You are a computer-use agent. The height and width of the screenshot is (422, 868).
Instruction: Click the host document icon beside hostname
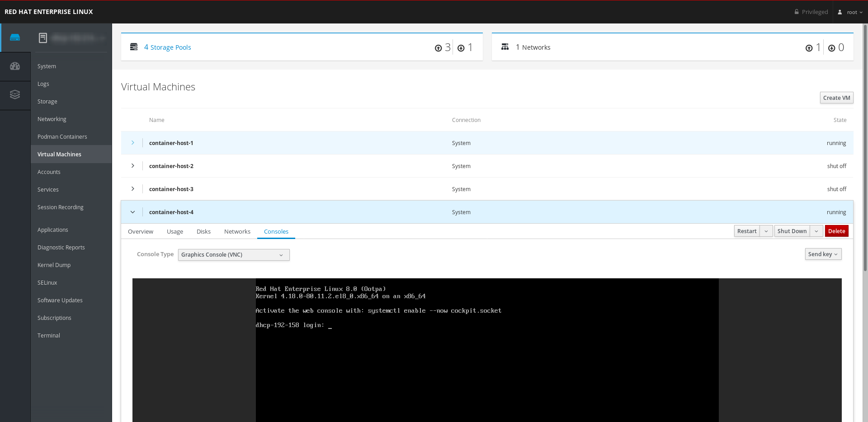43,38
